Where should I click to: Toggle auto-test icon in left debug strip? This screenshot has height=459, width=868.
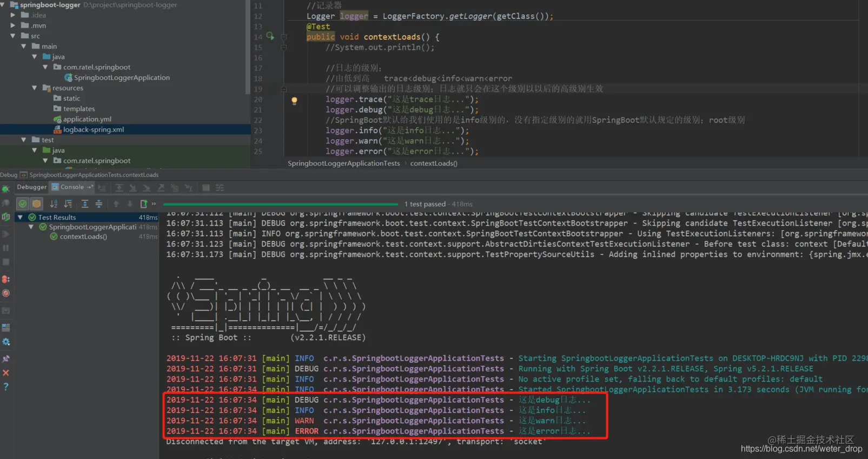click(6, 217)
